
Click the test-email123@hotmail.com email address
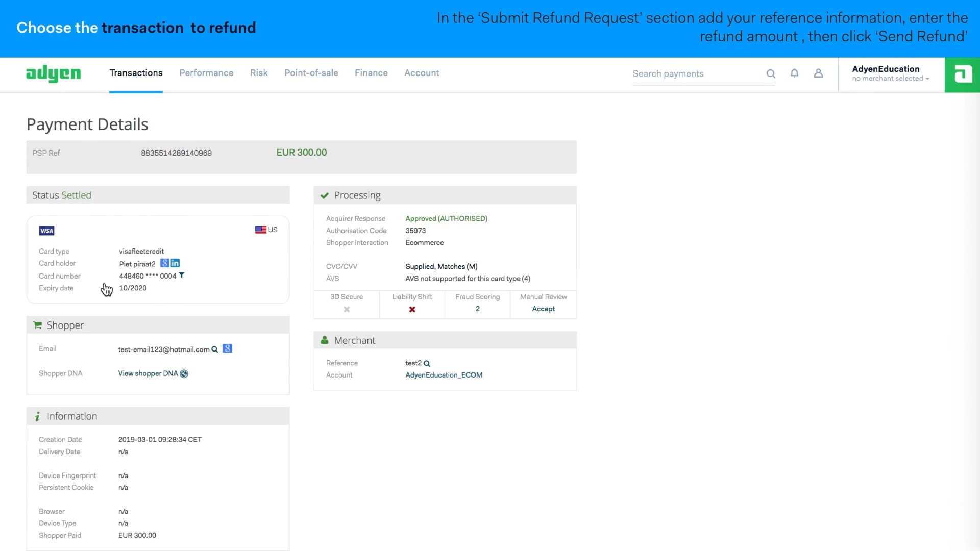pos(164,349)
